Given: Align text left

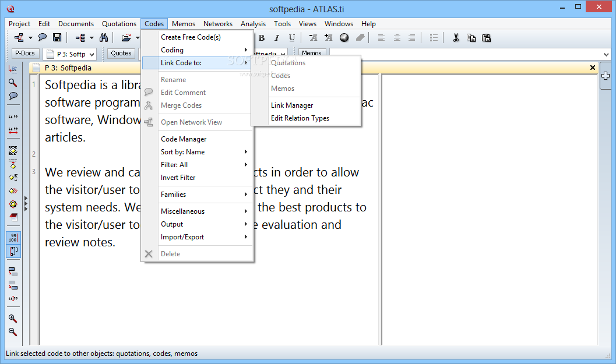Looking at the screenshot, I should [x=381, y=38].
